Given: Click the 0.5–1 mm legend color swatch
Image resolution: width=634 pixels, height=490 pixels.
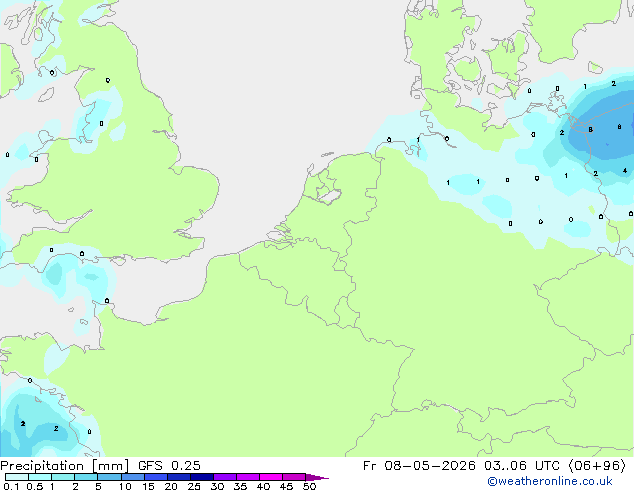Looking at the screenshot, I should 40,477.
